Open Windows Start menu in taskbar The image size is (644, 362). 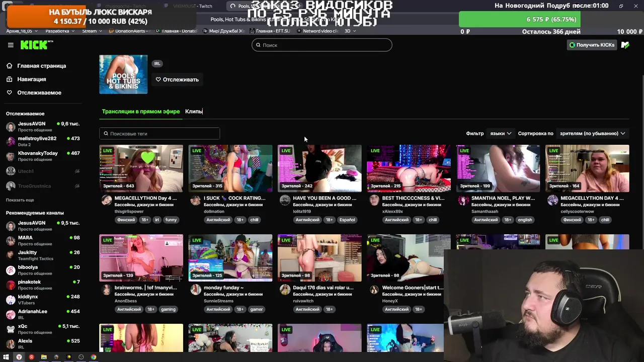[x=6, y=357]
